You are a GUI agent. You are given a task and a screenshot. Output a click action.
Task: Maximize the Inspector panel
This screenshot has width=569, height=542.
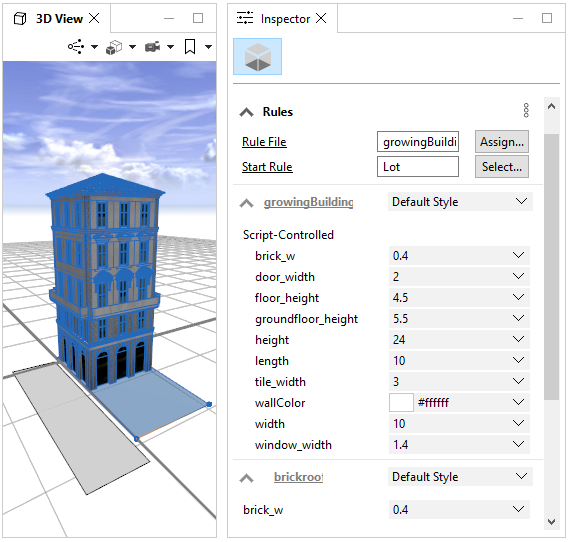(547, 18)
